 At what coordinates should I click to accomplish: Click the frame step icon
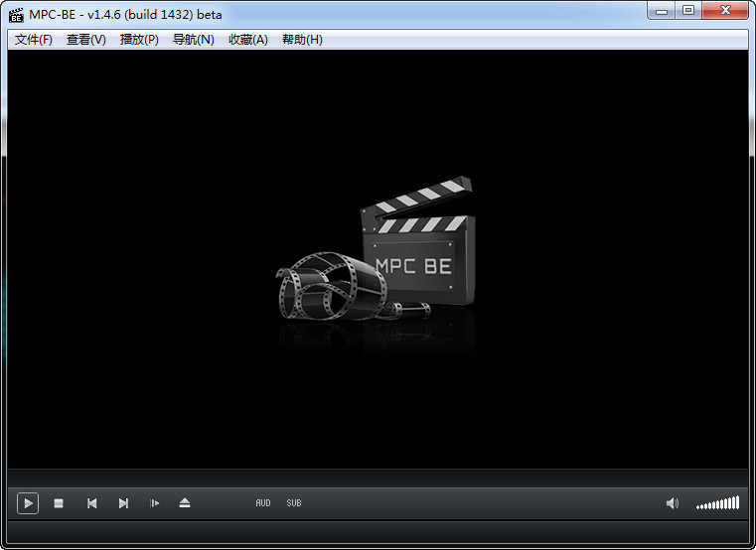[155, 503]
